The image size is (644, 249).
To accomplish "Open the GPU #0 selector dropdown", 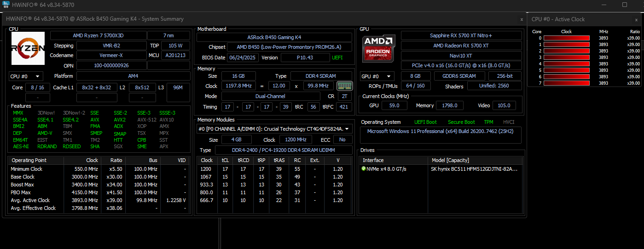I will [x=377, y=76].
